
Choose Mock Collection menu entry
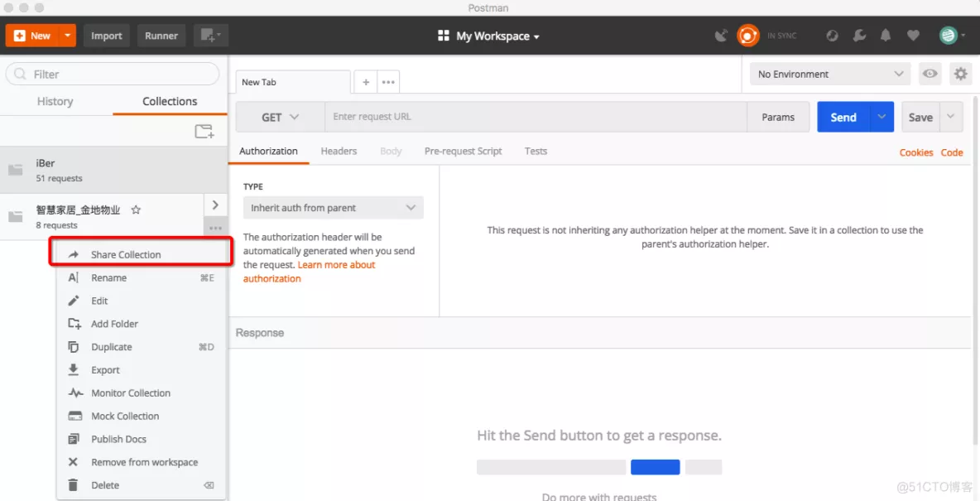(x=142, y=417)
